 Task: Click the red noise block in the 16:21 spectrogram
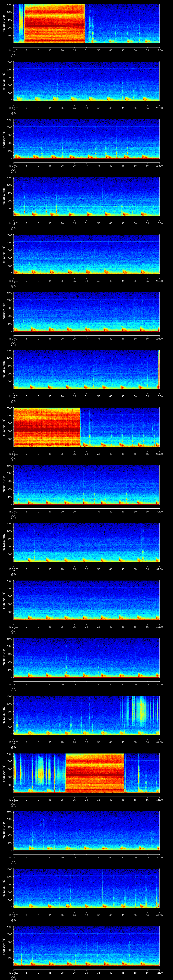(x=54, y=23)
